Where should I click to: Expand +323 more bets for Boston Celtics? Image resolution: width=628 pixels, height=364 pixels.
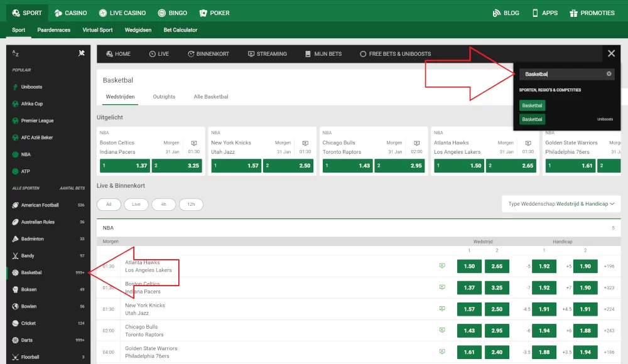coord(609,287)
